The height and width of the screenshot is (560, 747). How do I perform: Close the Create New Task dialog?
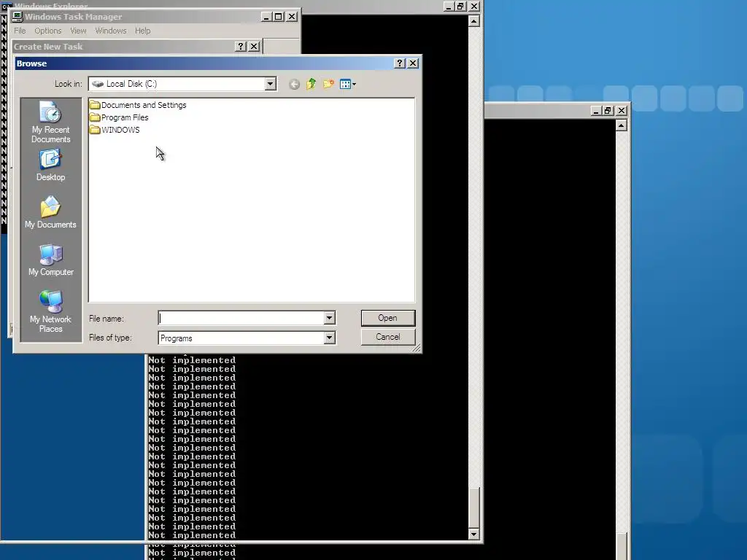pos(254,46)
